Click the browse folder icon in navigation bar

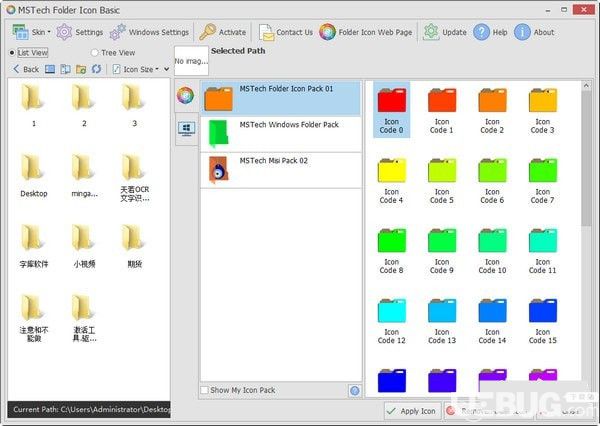(81, 69)
